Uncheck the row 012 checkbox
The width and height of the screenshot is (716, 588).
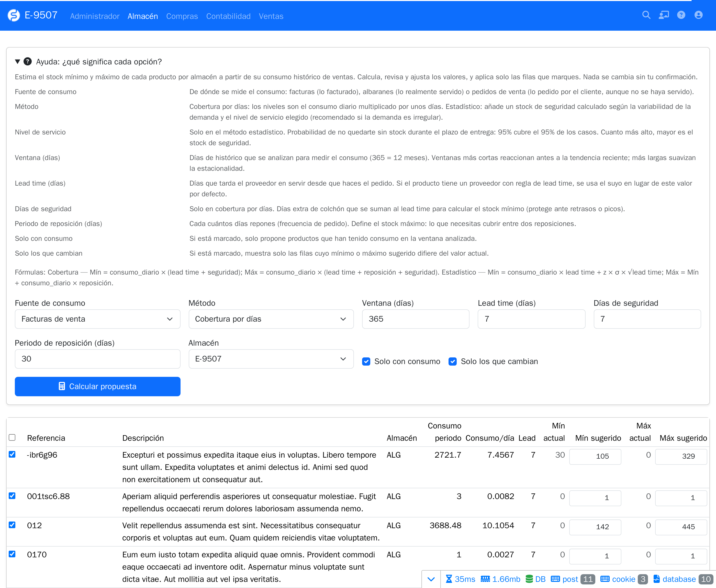click(12, 525)
